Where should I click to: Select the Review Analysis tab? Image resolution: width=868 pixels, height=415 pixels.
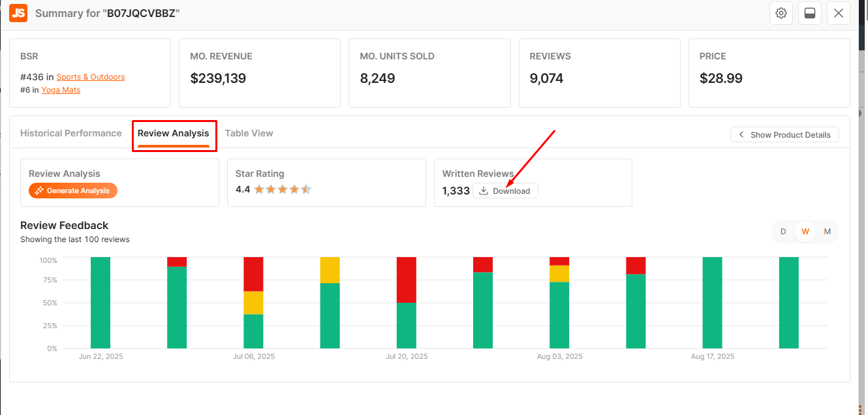[x=173, y=133]
